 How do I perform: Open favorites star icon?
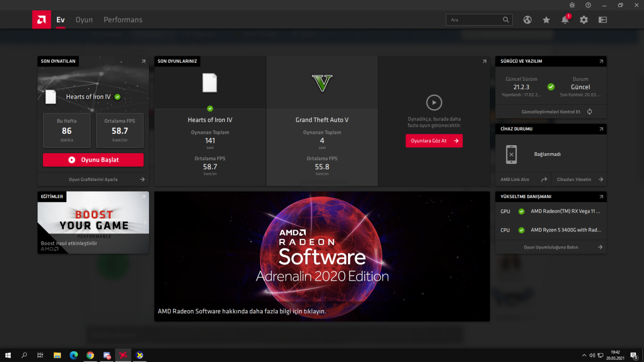pos(546,20)
